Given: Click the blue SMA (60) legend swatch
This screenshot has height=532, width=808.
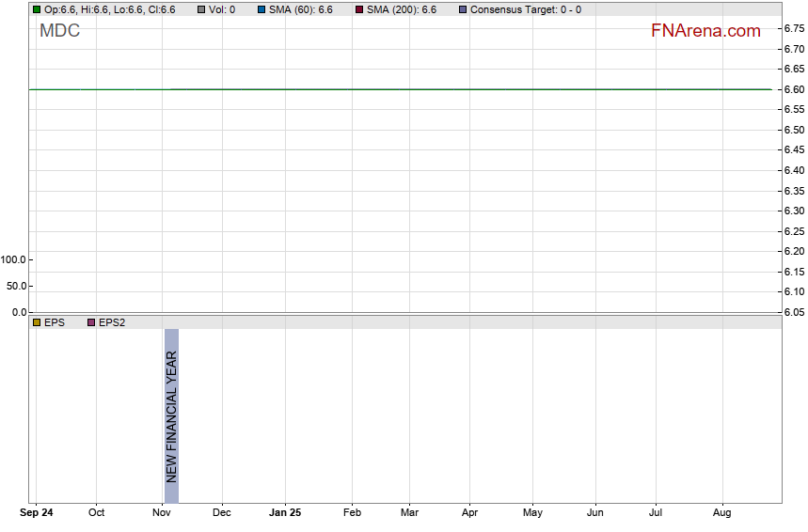Looking at the screenshot, I should pyautogui.click(x=261, y=9).
